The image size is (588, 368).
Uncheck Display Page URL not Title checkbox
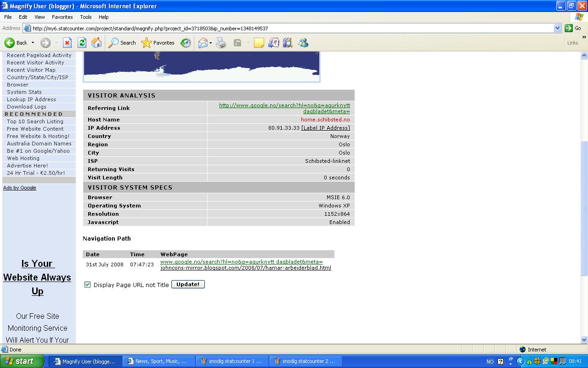pyautogui.click(x=87, y=285)
